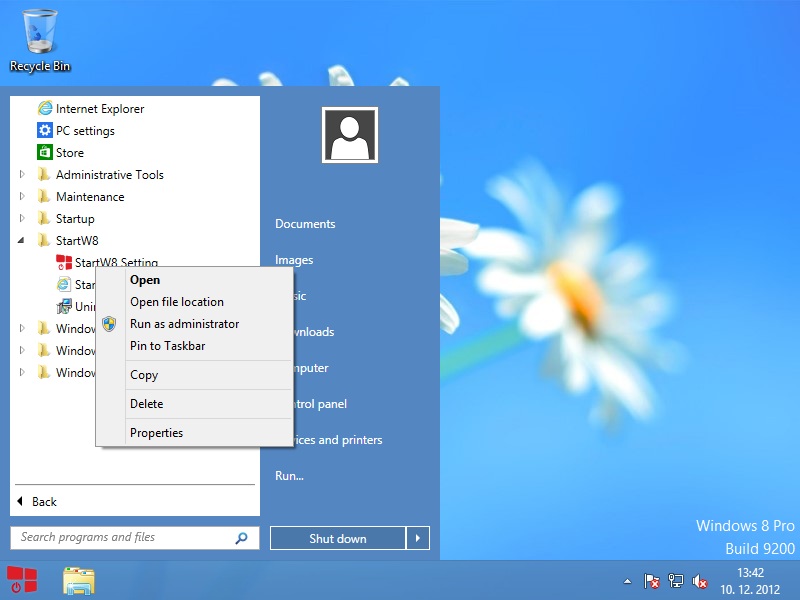Viewport: 800px width, 600px height.
Task: Click the Search programs and files box
Action: click(x=125, y=538)
